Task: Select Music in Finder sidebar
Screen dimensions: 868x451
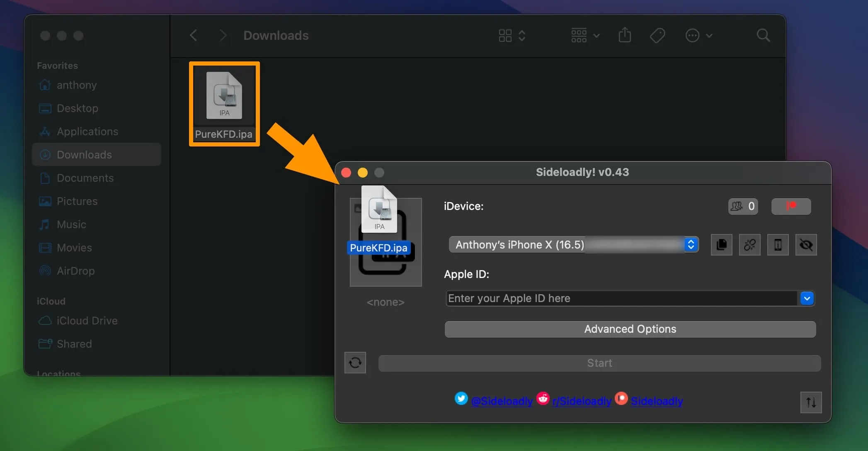Action: tap(97, 224)
